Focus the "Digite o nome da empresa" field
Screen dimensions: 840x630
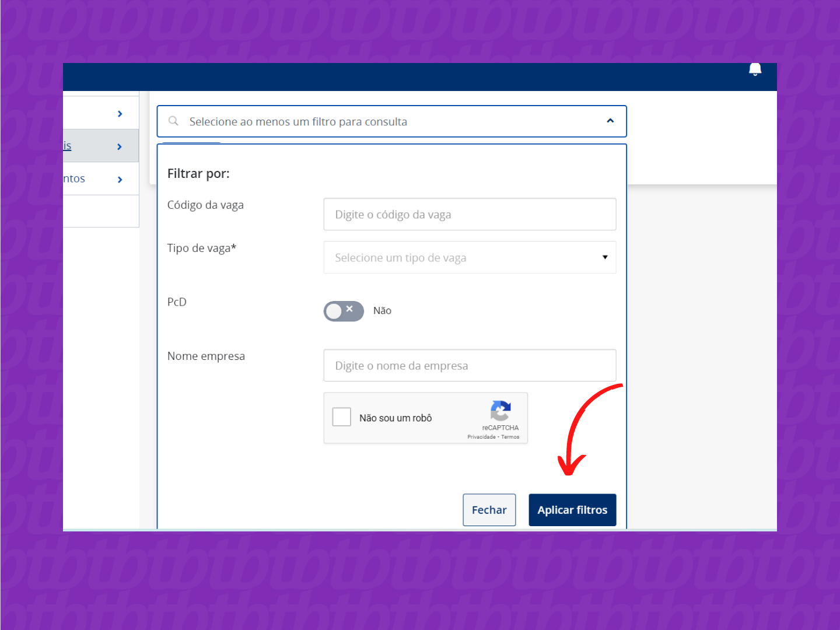pos(470,365)
